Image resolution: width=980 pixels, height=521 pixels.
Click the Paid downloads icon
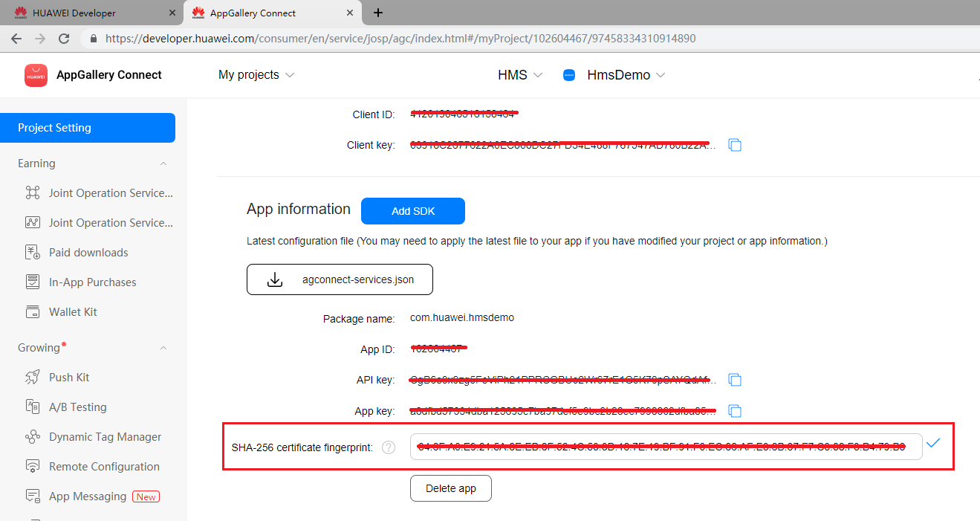(x=33, y=253)
